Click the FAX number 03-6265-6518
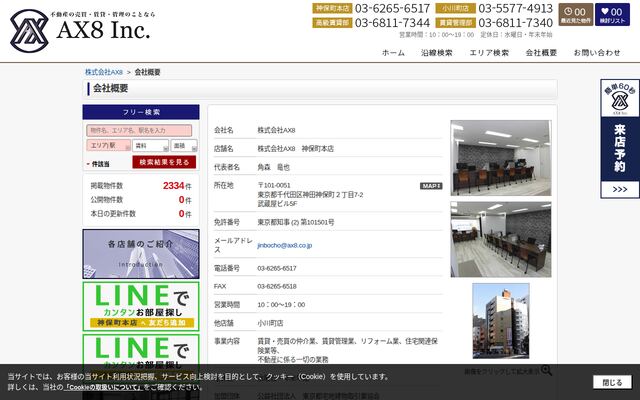 (277, 287)
